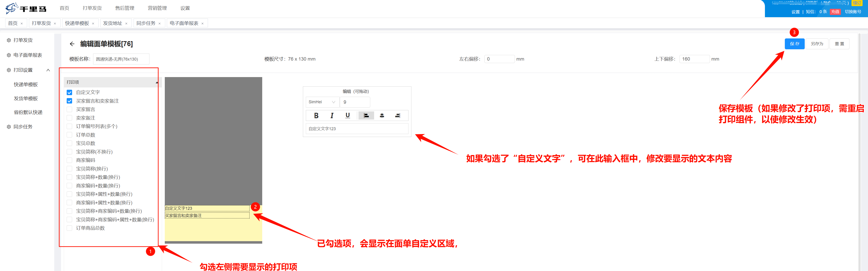Close the 快递单模板 tab with its x

[x=93, y=24]
